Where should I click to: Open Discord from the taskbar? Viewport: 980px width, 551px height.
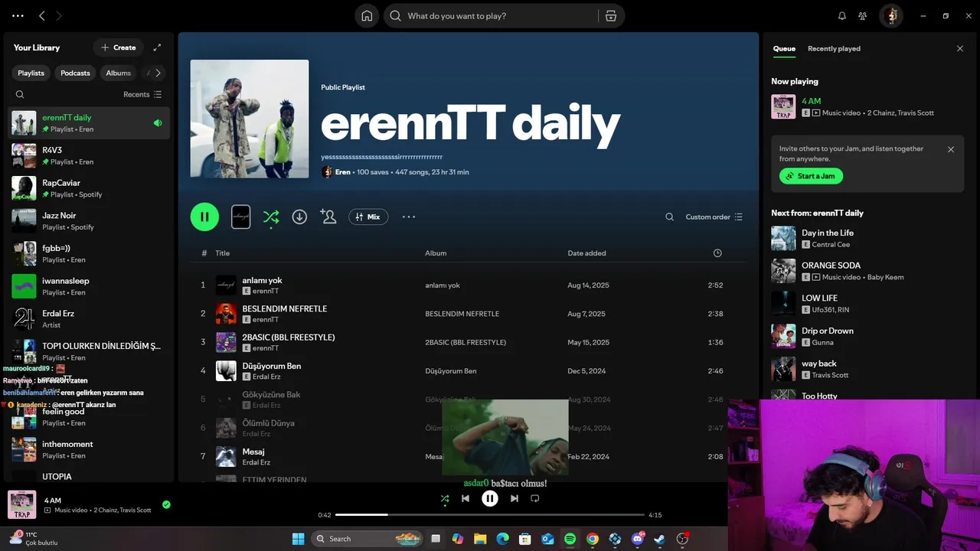pos(637,539)
